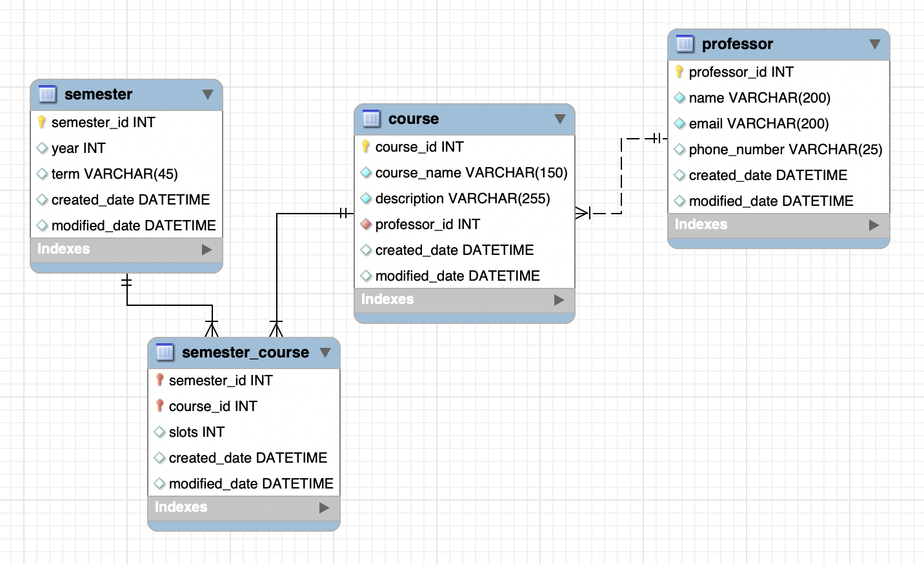924x564 pixels.
Task: Select the dashed relationship line between course and professor
Action: [x=621, y=176]
